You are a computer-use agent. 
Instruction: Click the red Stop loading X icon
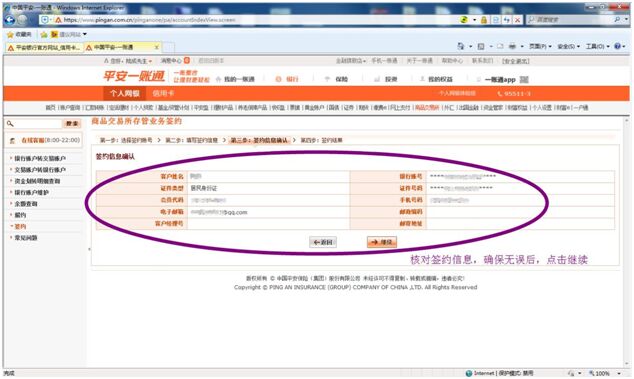(x=518, y=20)
